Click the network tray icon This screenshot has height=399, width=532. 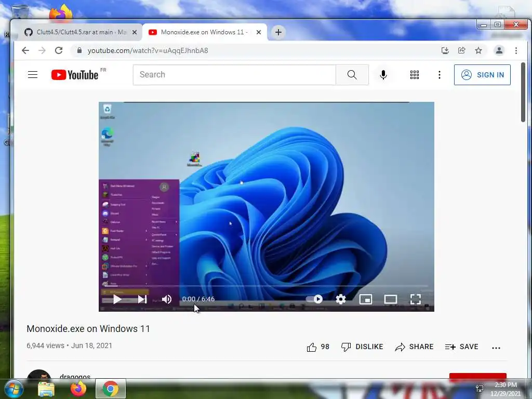480,389
